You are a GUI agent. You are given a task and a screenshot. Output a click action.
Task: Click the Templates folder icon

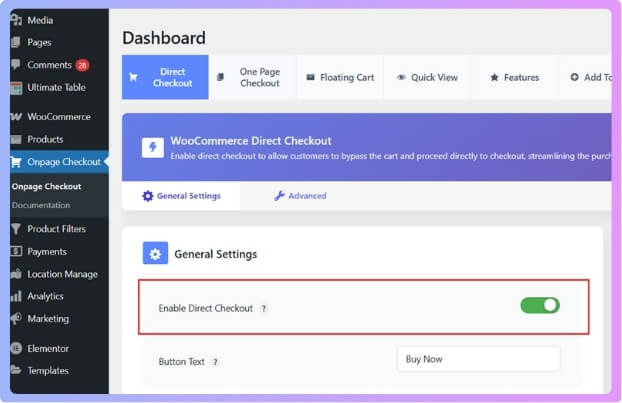coord(16,370)
